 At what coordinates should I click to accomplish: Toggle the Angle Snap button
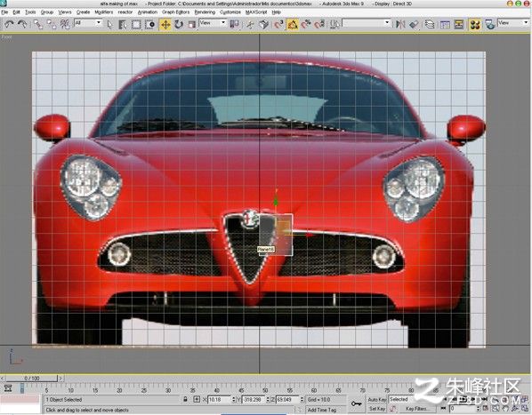[293, 24]
